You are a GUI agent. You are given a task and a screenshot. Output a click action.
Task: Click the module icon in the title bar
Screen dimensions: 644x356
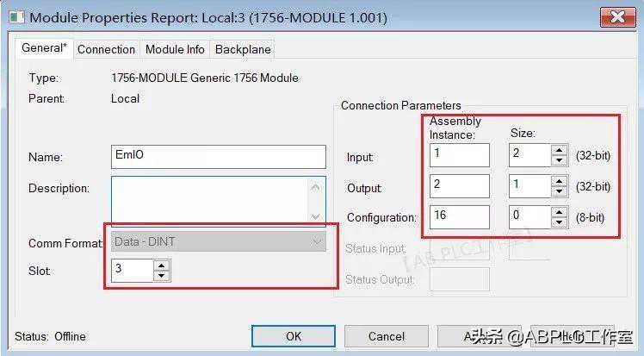15,17
